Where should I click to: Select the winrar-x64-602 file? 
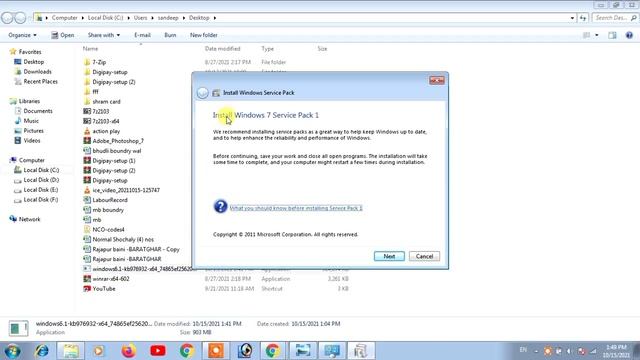tap(111, 279)
